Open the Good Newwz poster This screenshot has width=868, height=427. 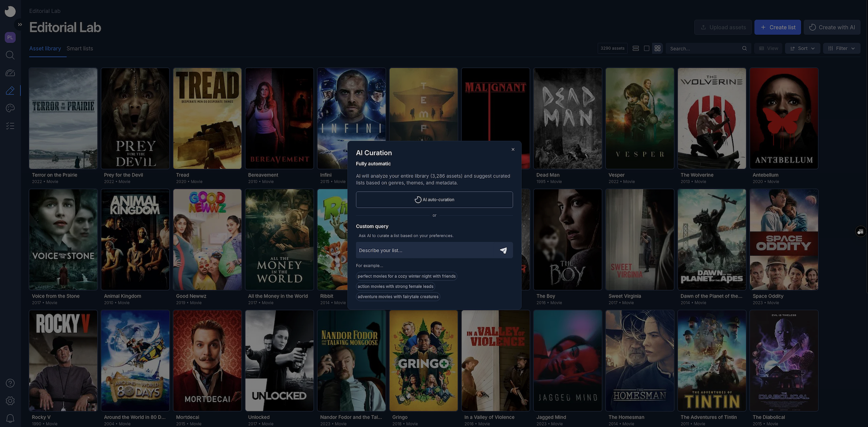pos(207,240)
